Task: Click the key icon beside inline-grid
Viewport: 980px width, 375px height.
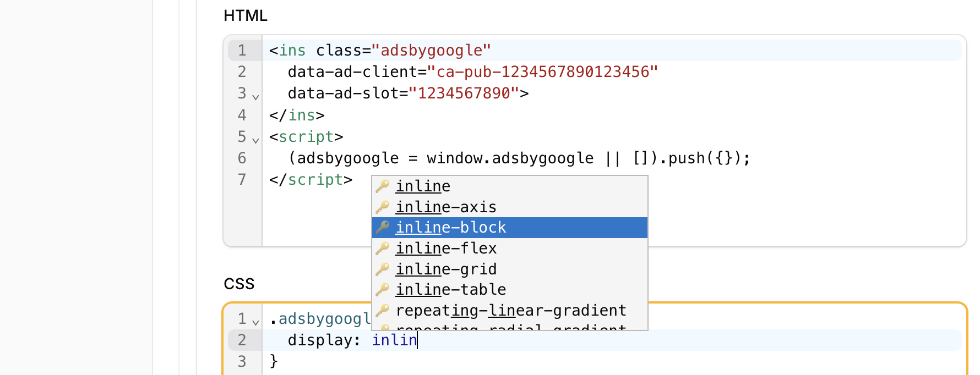Action: (383, 269)
